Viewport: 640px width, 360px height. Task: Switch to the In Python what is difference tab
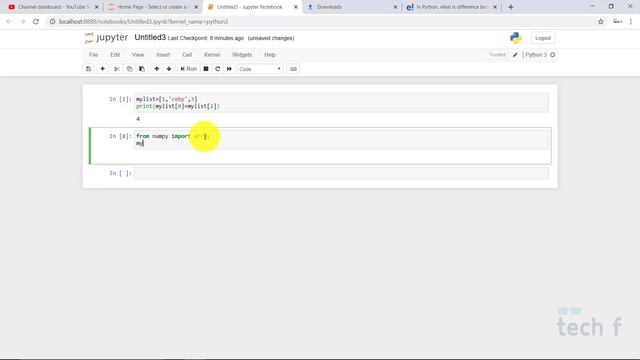[451, 7]
